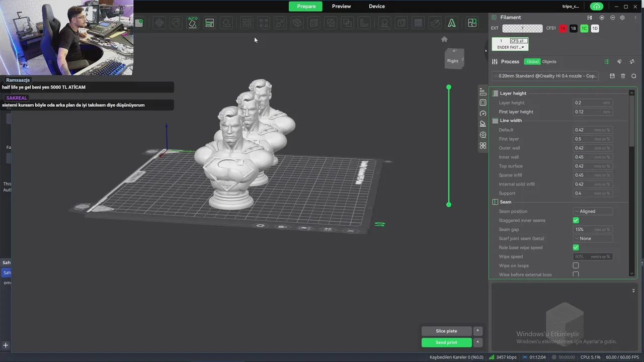Click the Split to parts icon
Viewport: 644px width, 362px height.
[x=264, y=23]
